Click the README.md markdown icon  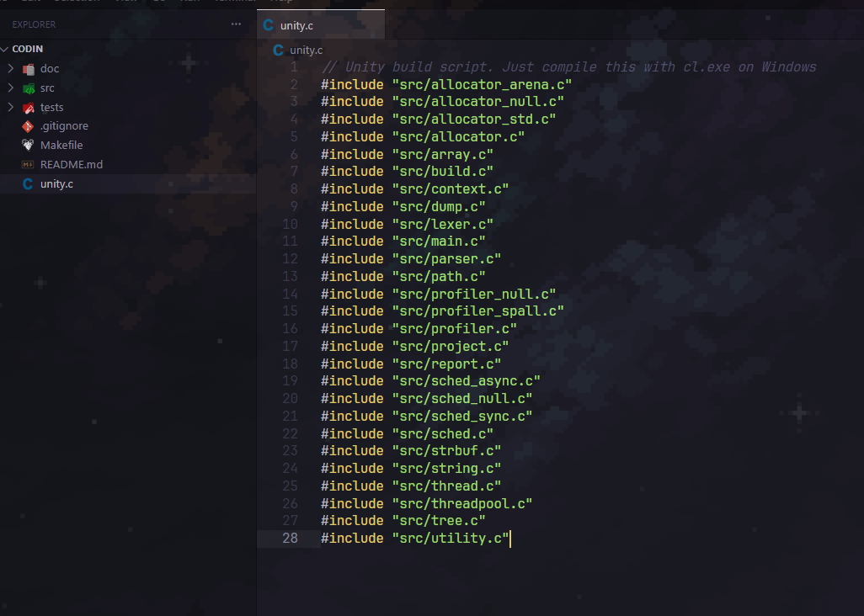pos(28,165)
